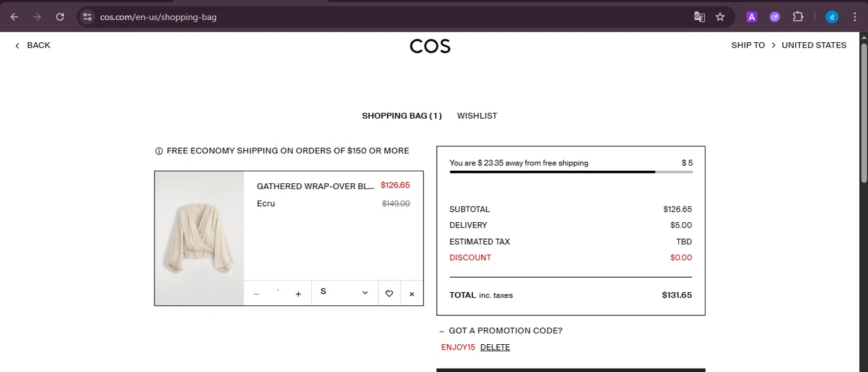Click the original price $149.00
The width and height of the screenshot is (868, 372).
(x=396, y=204)
